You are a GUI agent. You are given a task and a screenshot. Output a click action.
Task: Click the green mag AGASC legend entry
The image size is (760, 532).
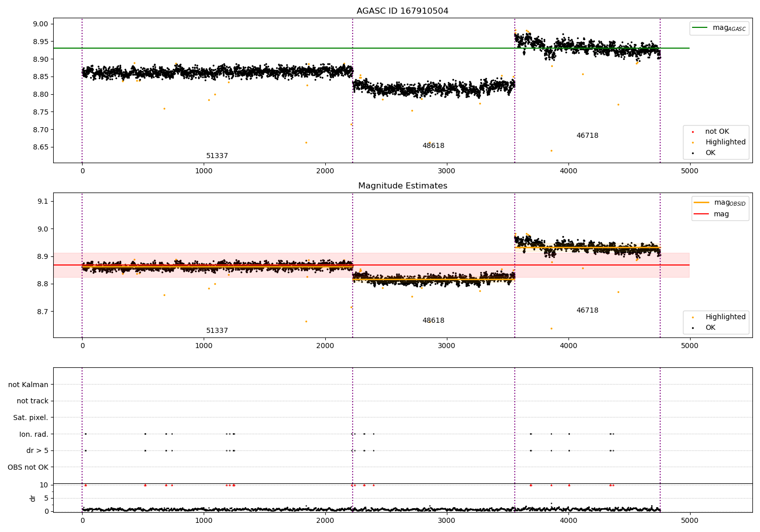click(x=719, y=28)
